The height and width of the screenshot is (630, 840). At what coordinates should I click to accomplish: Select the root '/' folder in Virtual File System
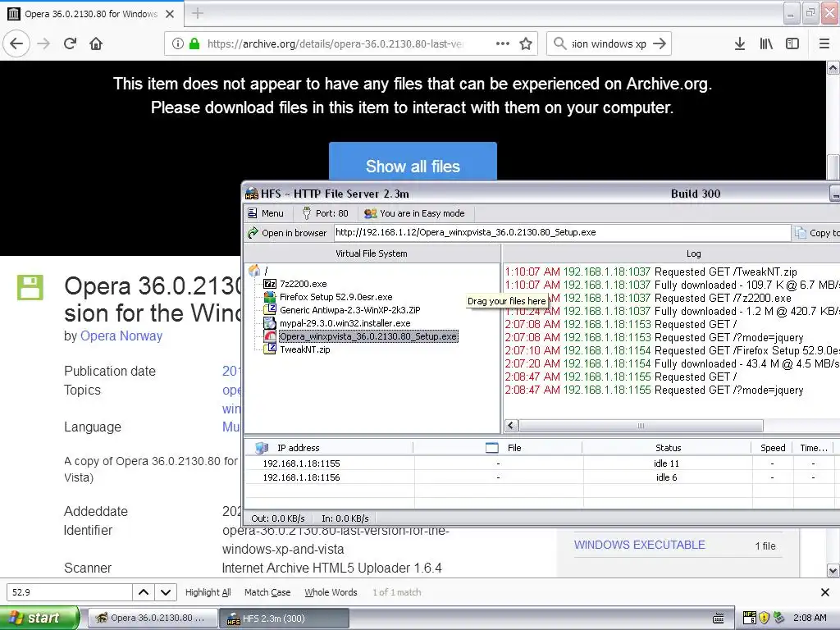(x=266, y=271)
